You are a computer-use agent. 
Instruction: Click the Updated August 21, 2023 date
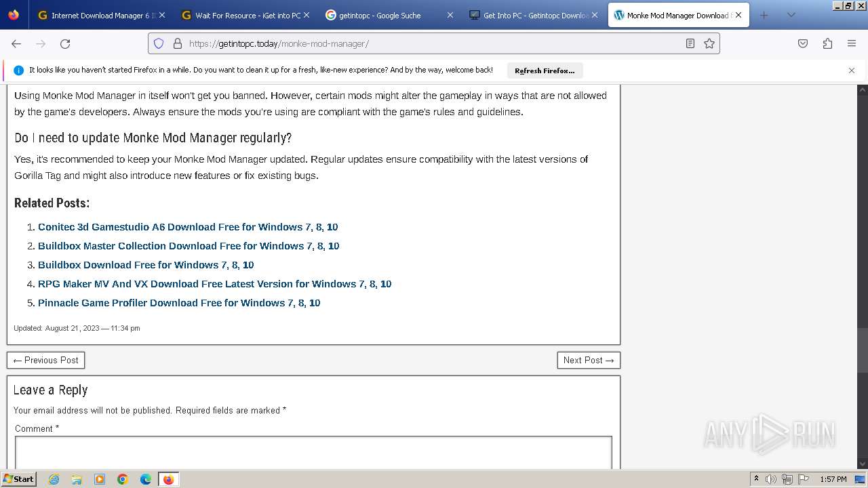pyautogui.click(x=77, y=328)
